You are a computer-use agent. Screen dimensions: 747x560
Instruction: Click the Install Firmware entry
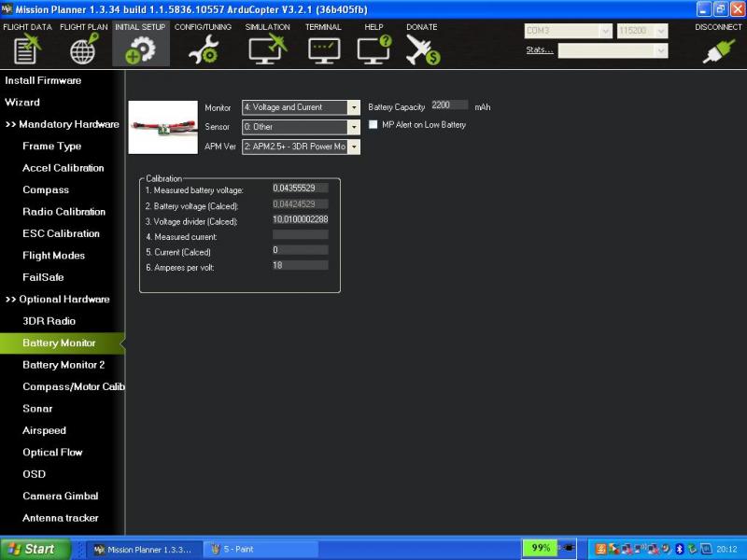pyautogui.click(x=43, y=80)
